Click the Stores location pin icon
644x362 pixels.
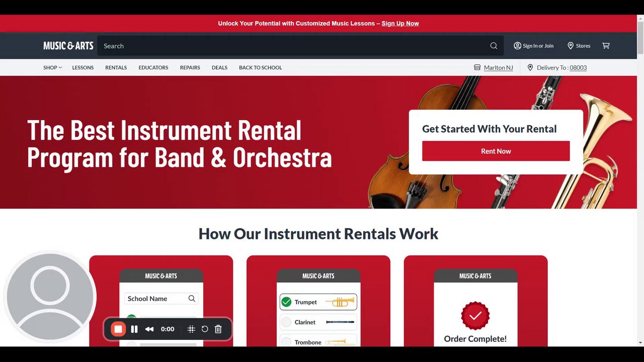571,46
